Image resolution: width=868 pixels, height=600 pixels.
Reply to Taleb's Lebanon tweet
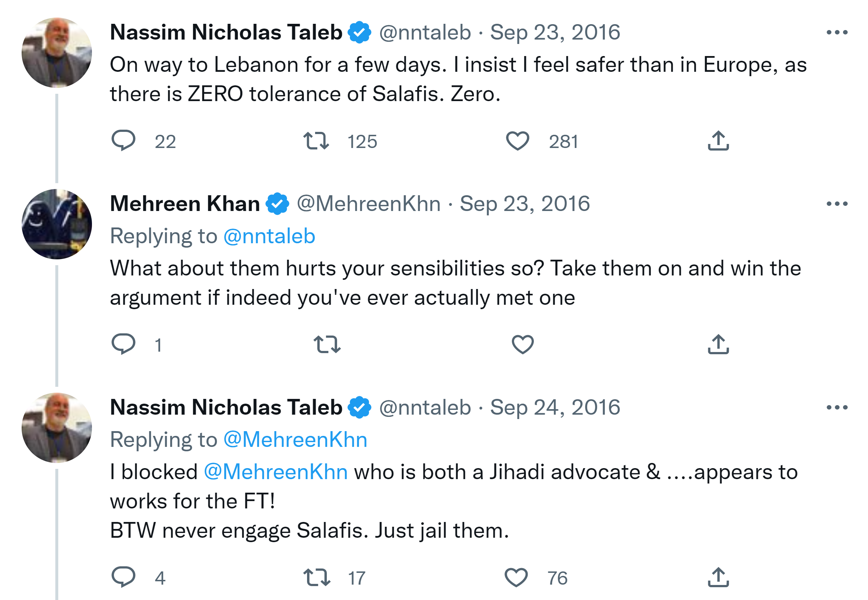coord(123,141)
